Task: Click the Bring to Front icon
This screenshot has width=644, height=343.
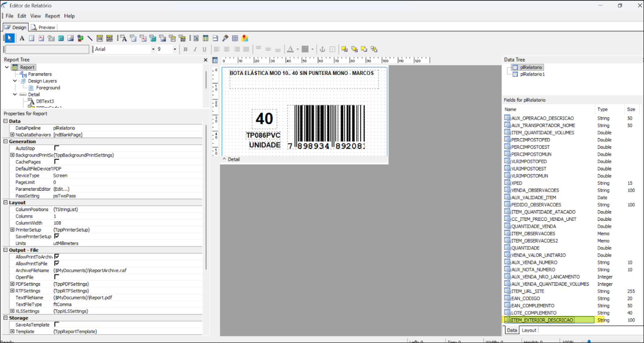Action: [344, 49]
